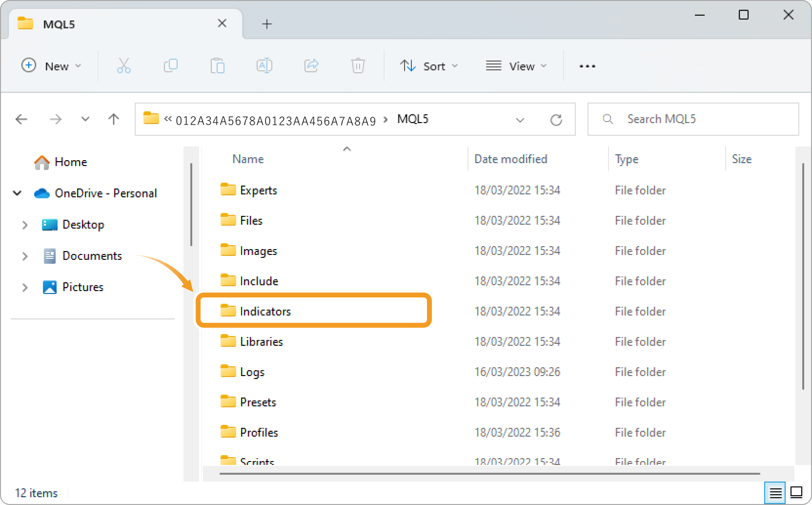
Task: Click the 012A34A5678A0123AA456A7A8A9 breadcrumb
Action: pos(276,121)
